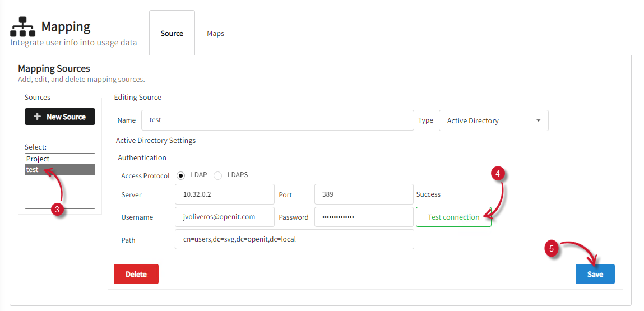Click the Test connection button

pyautogui.click(x=454, y=217)
